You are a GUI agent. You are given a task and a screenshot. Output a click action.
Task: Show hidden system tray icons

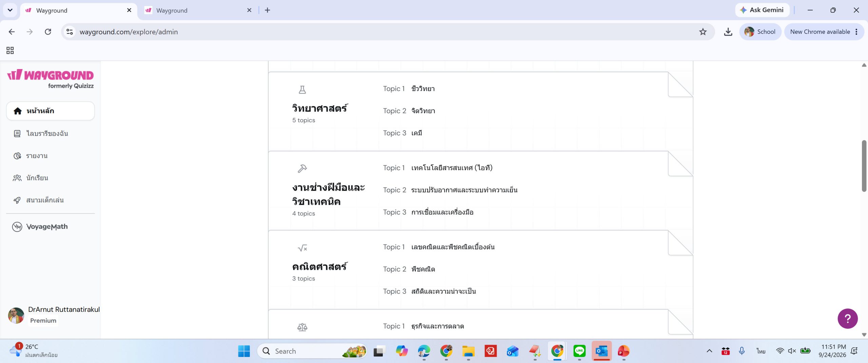pos(709,351)
